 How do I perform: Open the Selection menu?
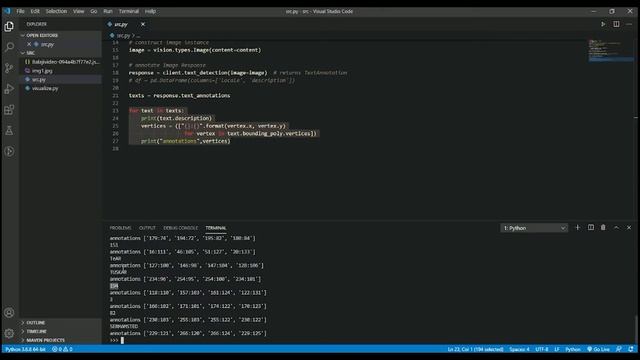tap(56, 11)
